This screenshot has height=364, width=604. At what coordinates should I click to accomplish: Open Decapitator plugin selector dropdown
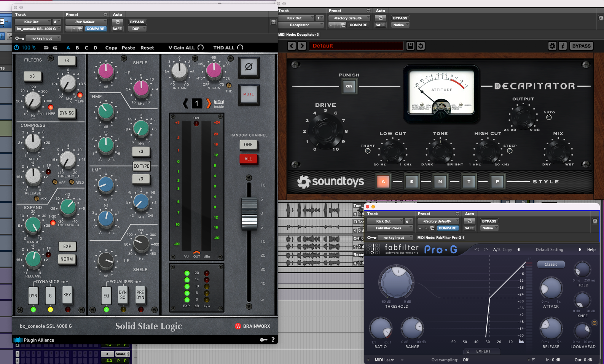click(x=301, y=25)
